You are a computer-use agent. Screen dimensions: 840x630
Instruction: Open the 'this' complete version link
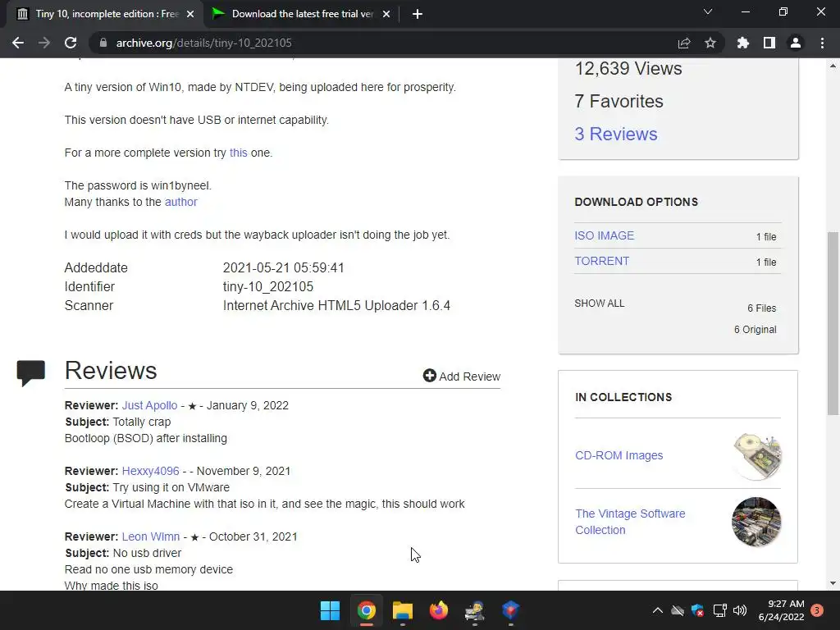[x=239, y=153]
